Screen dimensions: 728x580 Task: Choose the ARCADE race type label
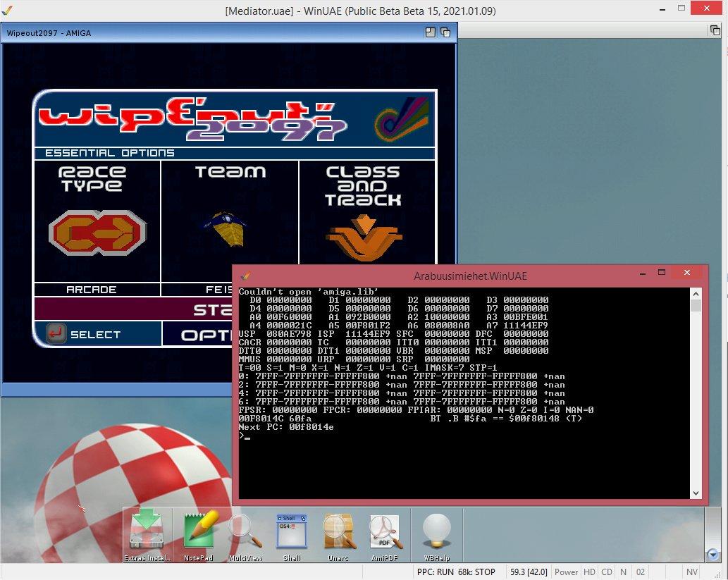pos(91,290)
